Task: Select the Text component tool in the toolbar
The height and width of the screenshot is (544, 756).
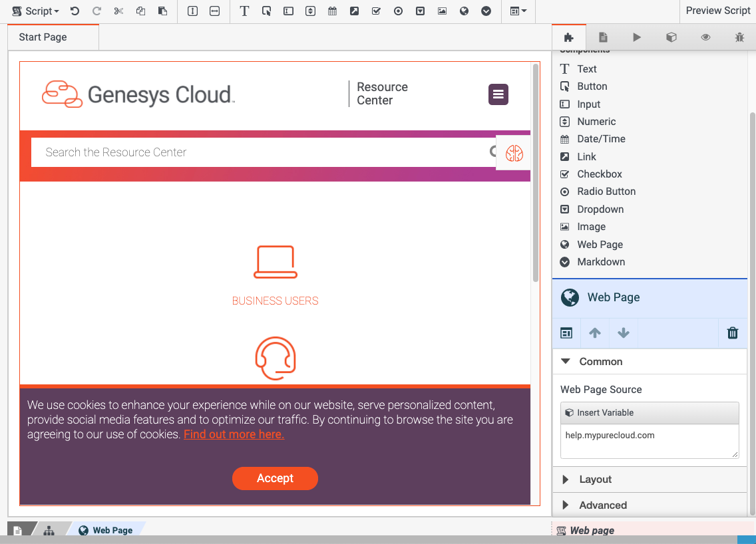Action: coord(244,11)
